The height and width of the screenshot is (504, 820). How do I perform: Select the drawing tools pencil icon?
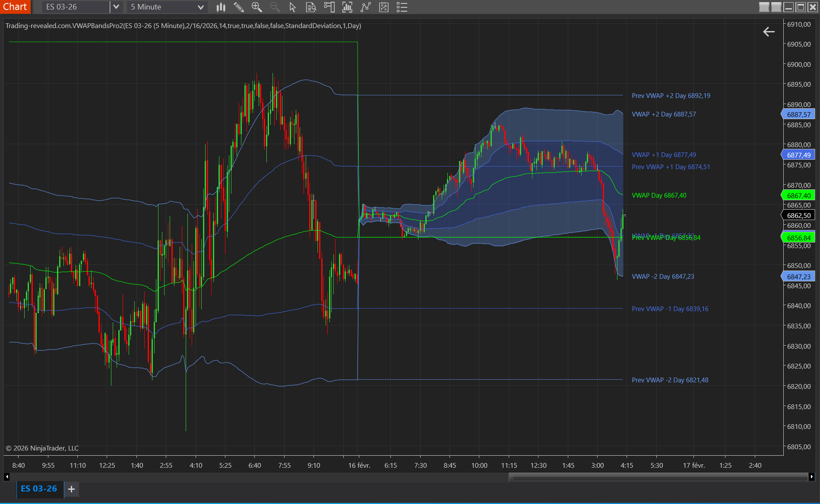[238, 7]
